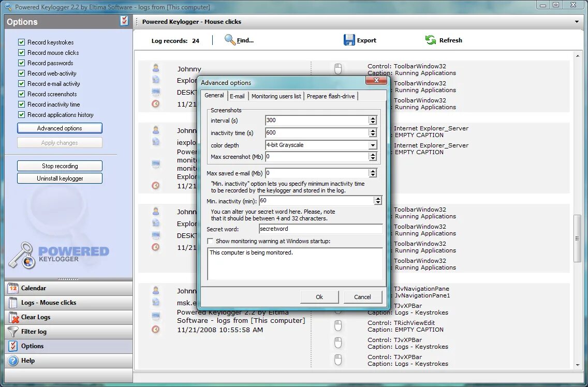The width and height of the screenshot is (588, 387).
Task: Click the Filter log funnel icon
Action: pos(13,332)
